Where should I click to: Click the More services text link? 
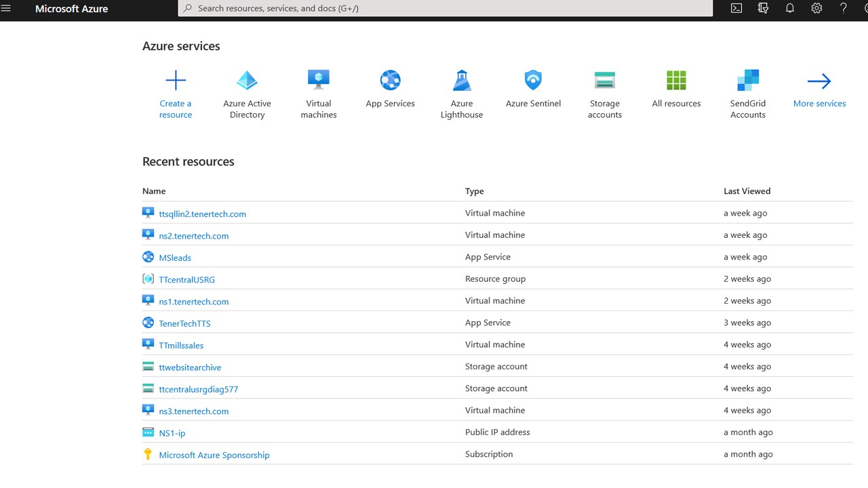[x=819, y=104]
